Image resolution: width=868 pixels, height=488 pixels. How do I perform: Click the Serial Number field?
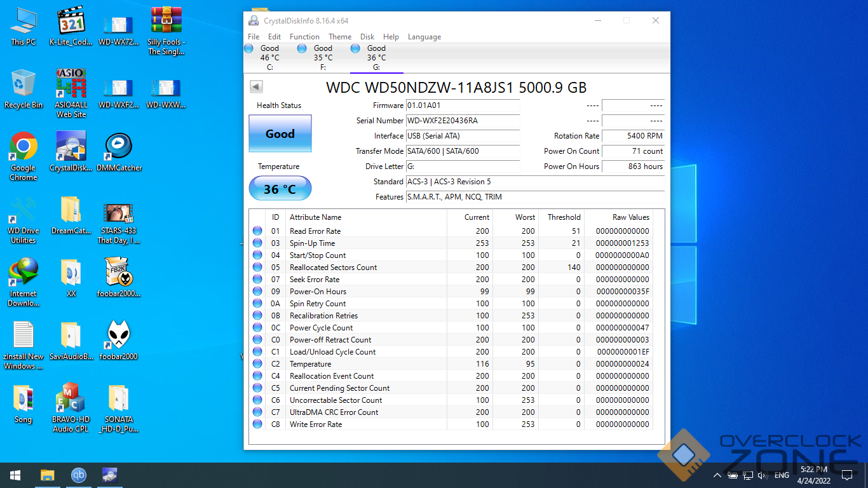462,121
